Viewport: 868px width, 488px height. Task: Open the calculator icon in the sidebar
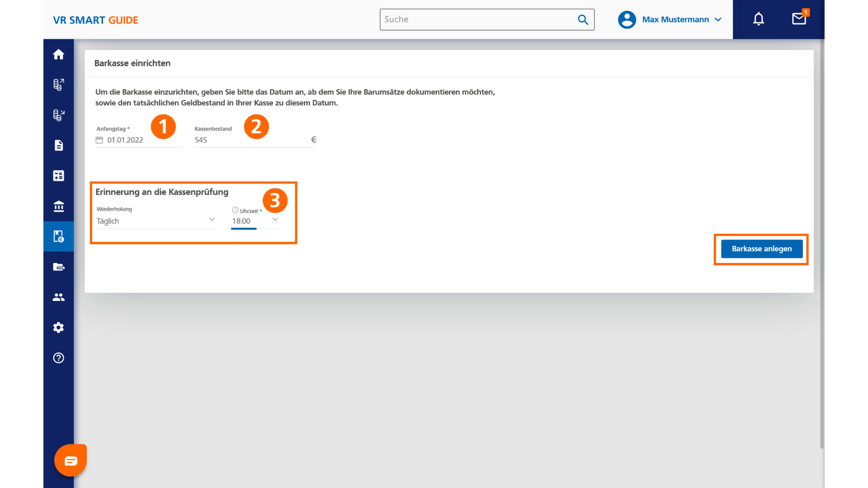click(x=58, y=176)
